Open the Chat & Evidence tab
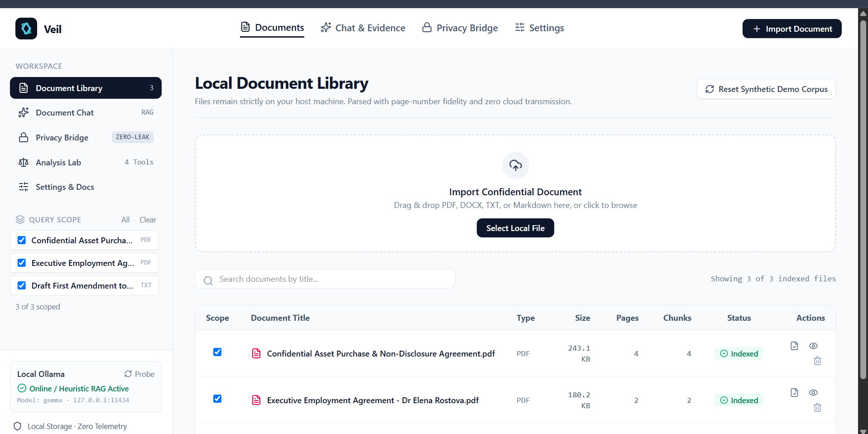The image size is (868, 434). tap(363, 28)
